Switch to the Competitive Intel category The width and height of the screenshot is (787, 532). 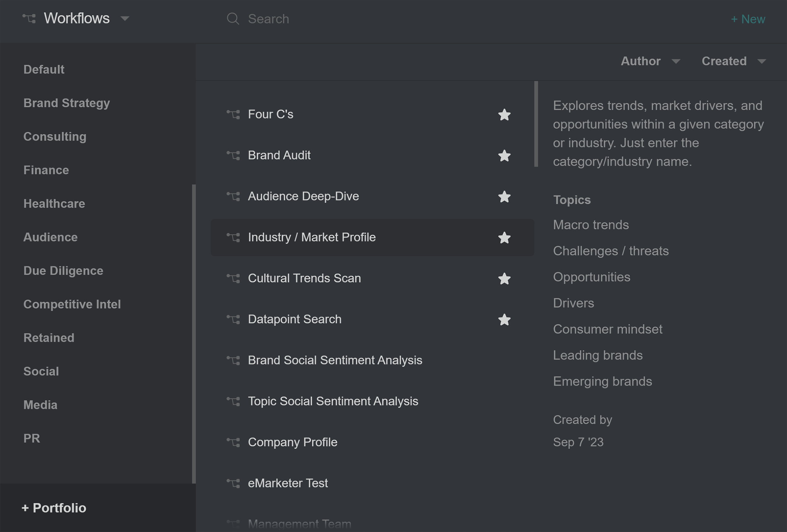72,304
